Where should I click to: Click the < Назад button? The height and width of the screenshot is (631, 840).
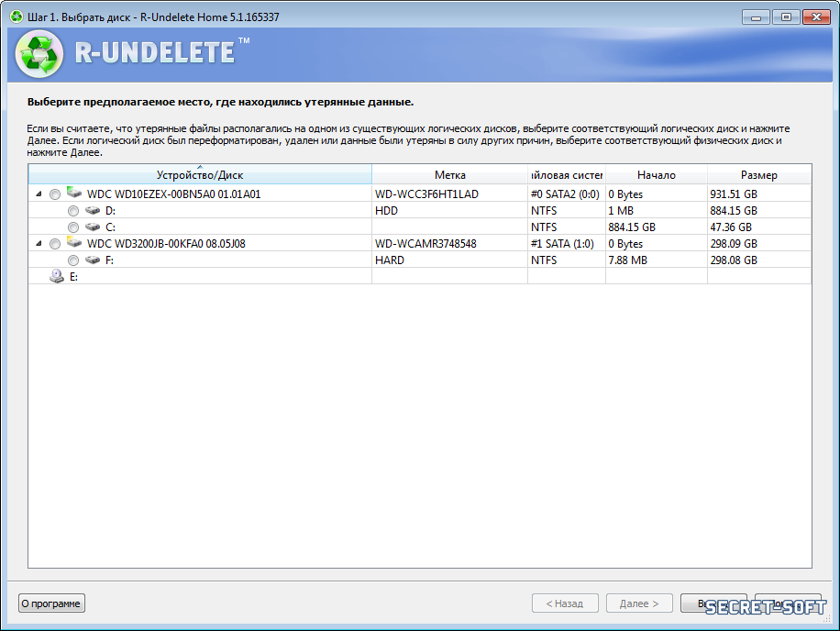pos(565,603)
